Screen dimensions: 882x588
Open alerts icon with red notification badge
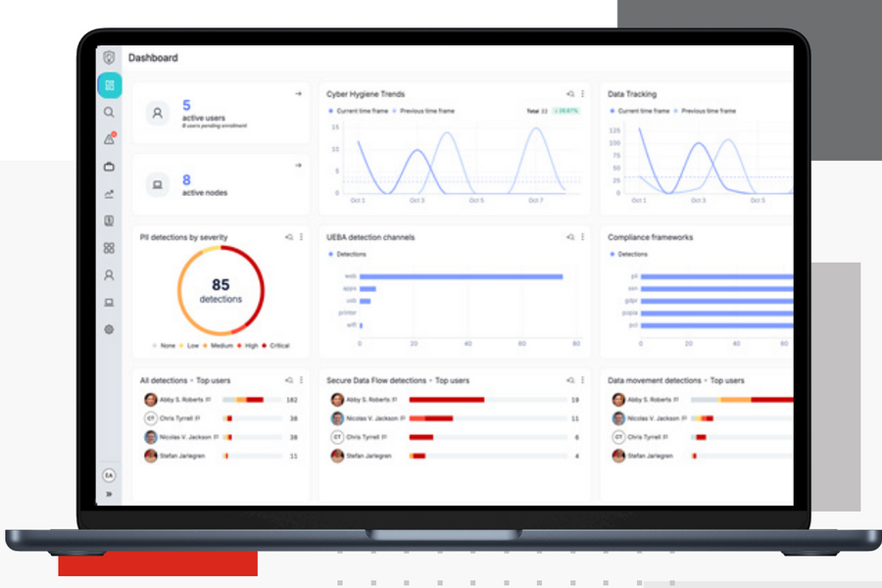coord(109,139)
